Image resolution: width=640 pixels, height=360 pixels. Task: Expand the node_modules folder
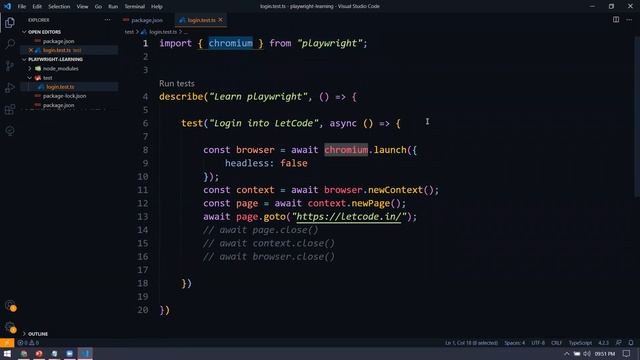point(60,69)
